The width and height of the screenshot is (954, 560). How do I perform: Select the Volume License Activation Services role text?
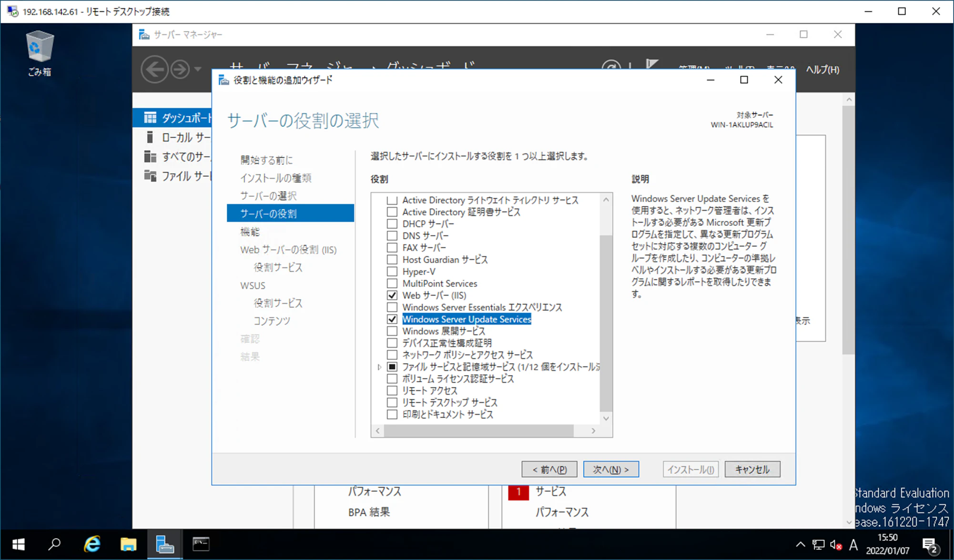click(x=458, y=379)
